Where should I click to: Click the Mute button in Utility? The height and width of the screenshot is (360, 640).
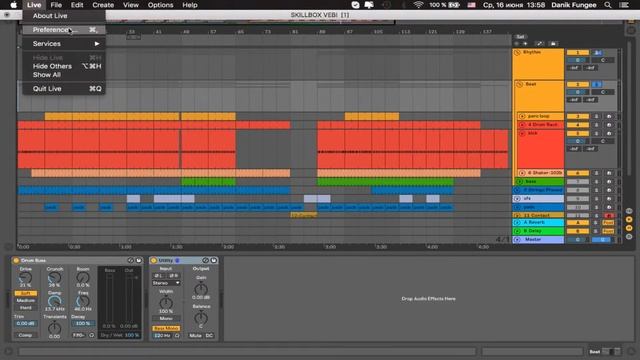coord(195,336)
